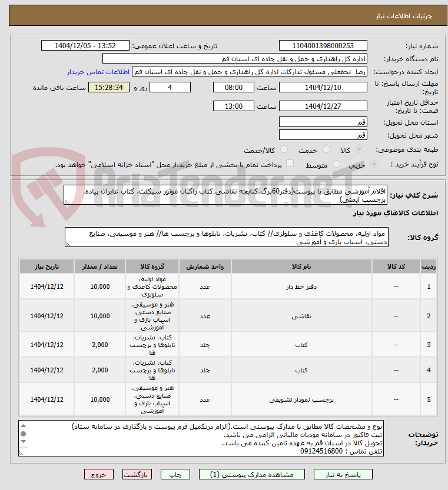The height and width of the screenshot is (490, 448).
Task: Click the بازگشت back button
Action: [x=137, y=474]
